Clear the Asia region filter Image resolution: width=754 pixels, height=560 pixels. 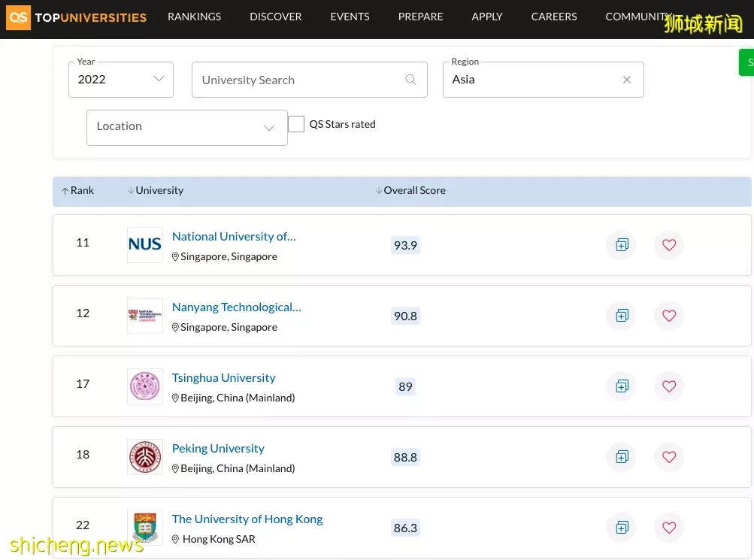tap(626, 80)
